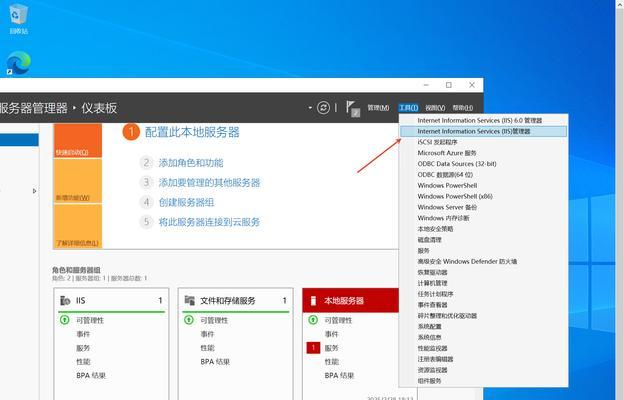Click the 本地服务器 tile icon
Viewport: 624px width, 400px height.
[x=313, y=300]
